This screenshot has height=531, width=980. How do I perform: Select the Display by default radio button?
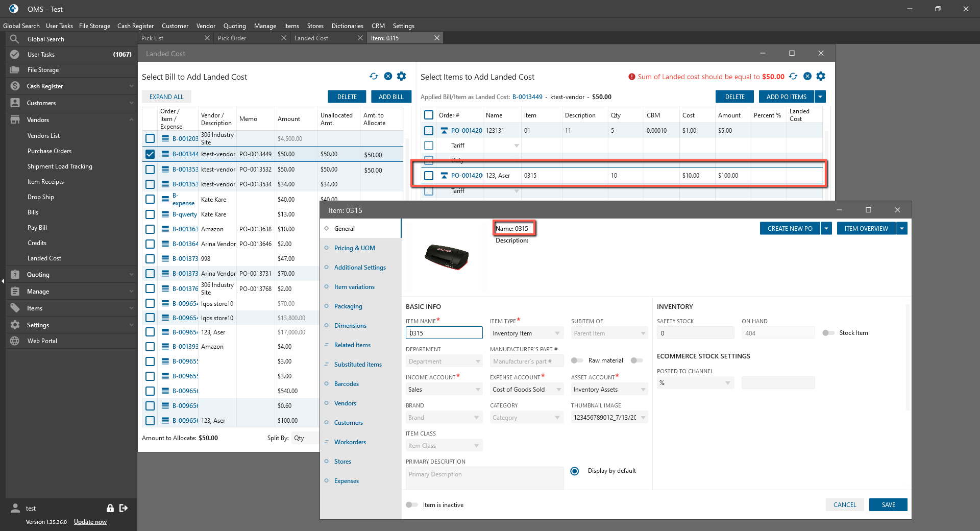coord(575,471)
